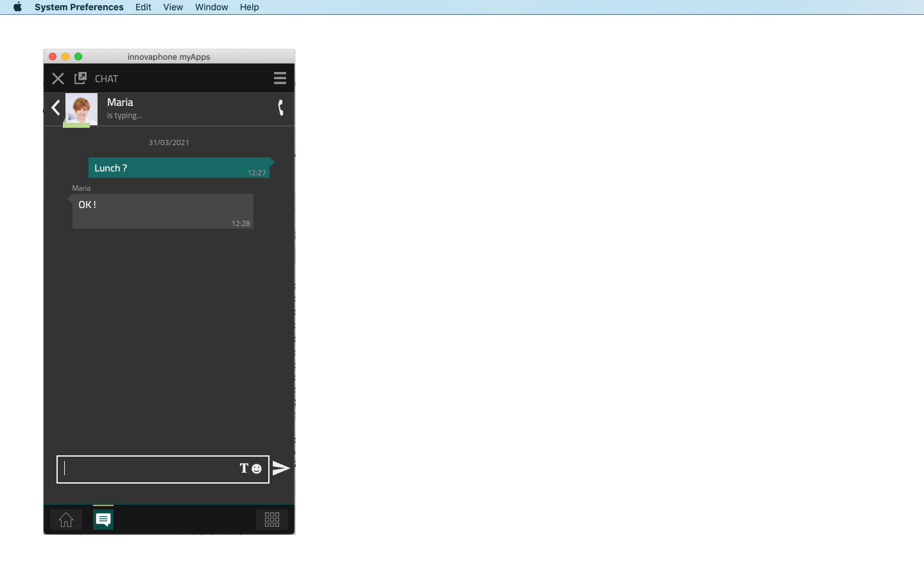Viewport: 924px width, 578px height.
Task: Click the "OK !" message bubble
Action: 163,211
